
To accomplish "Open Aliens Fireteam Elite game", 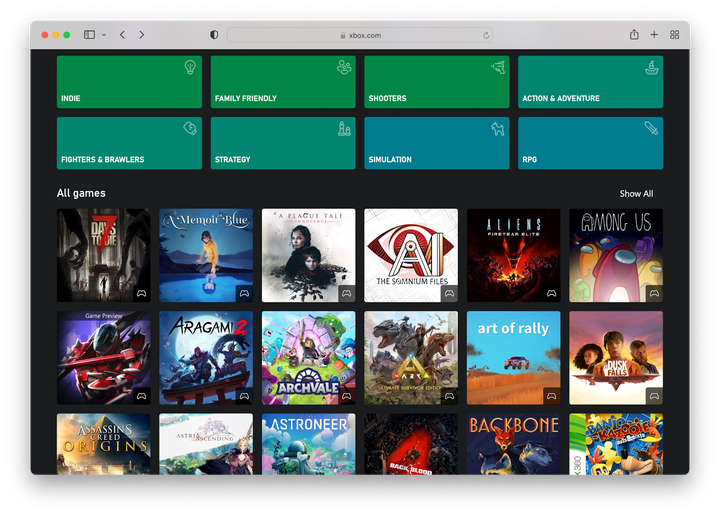I will [513, 255].
